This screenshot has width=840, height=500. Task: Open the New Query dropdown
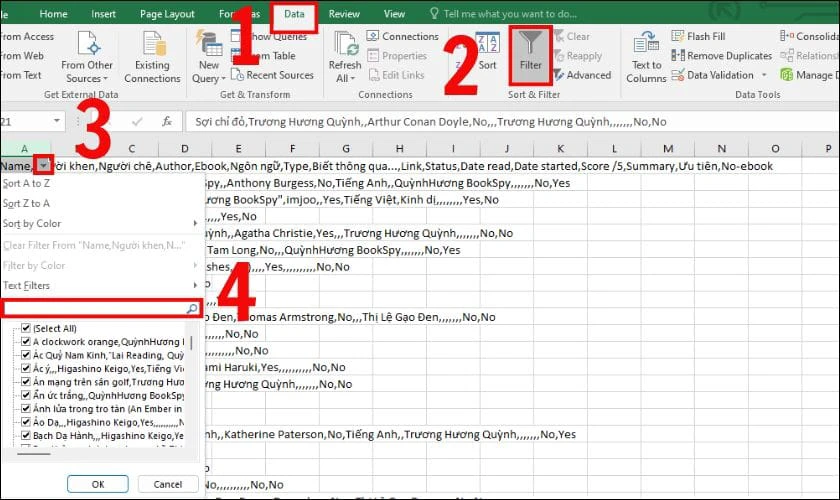(x=209, y=58)
